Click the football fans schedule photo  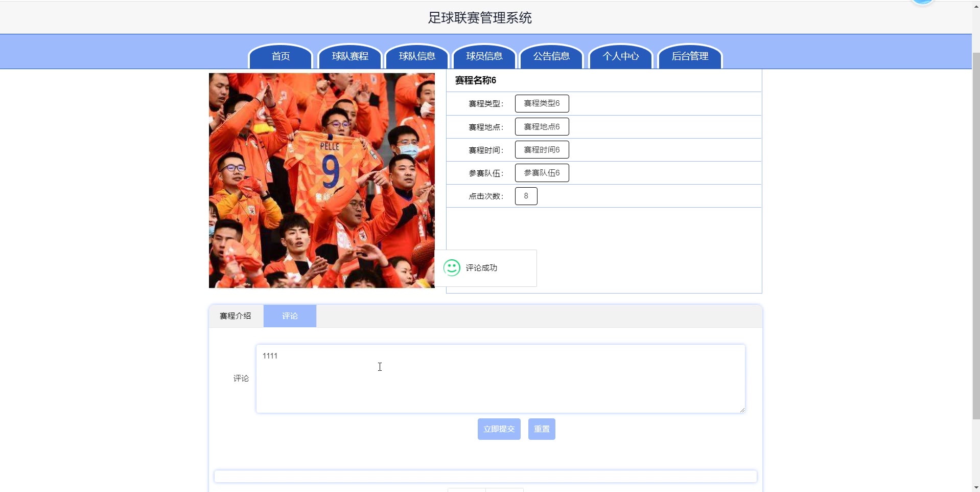click(x=322, y=181)
